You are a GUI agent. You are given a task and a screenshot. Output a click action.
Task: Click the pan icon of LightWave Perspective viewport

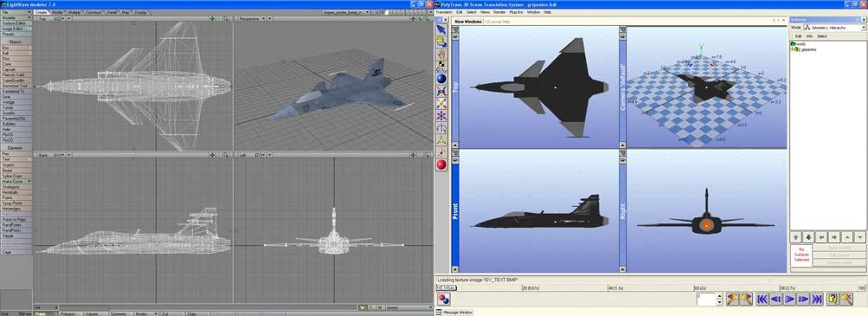[x=413, y=18]
